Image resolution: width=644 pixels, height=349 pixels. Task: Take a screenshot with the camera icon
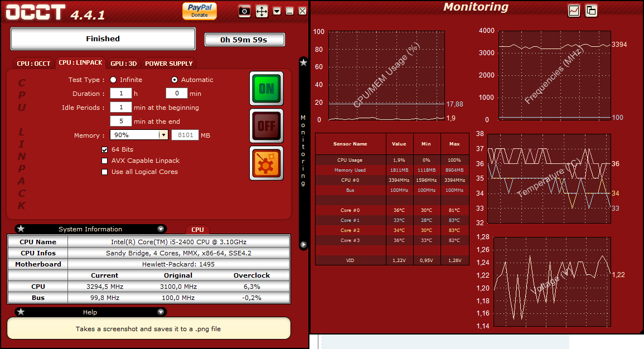pyautogui.click(x=244, y=11)
